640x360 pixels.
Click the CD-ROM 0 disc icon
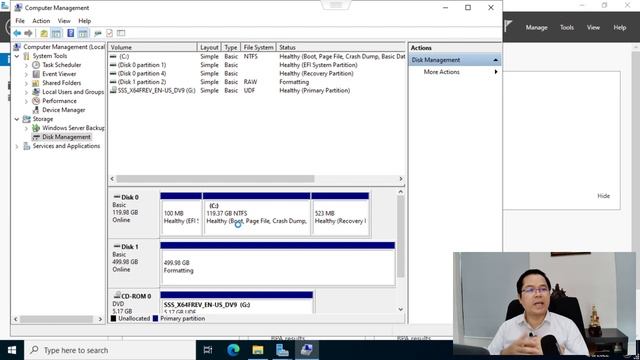(x=117, y=295)
